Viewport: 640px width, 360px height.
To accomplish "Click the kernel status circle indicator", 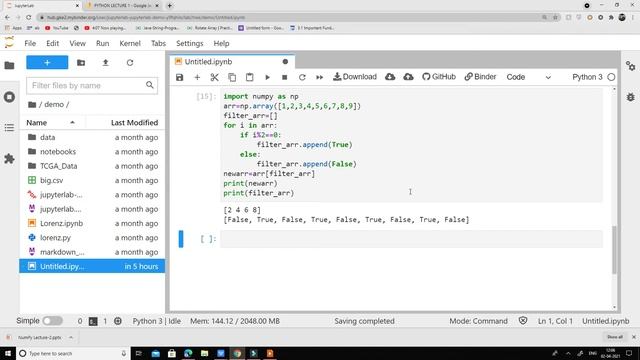I will (x=611, y=77).
